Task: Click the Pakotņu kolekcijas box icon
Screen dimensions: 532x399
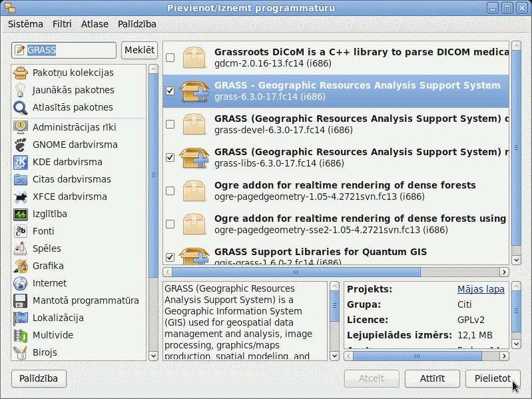Action: (x=21, y=73)
